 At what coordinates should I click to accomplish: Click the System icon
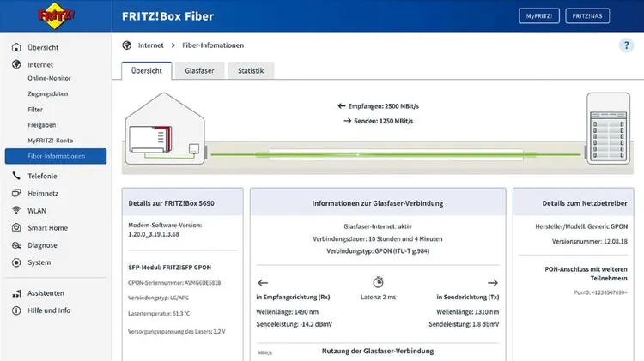coord(16,262)
